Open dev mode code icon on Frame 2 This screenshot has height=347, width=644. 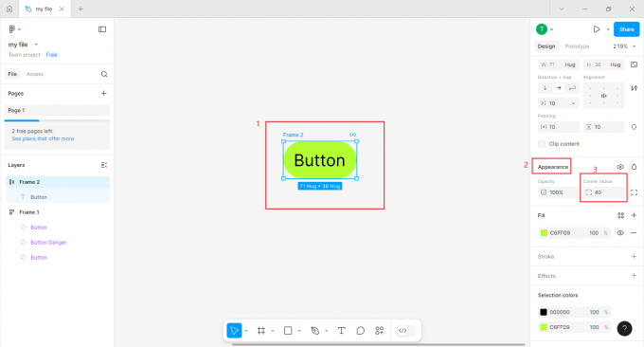353,135
